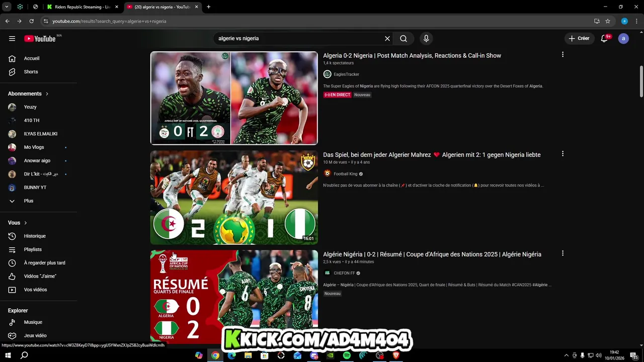Open taskbar volume control
Image resolution: width=644 pixels, height=362 pixels.
click(x=599, y=355)
